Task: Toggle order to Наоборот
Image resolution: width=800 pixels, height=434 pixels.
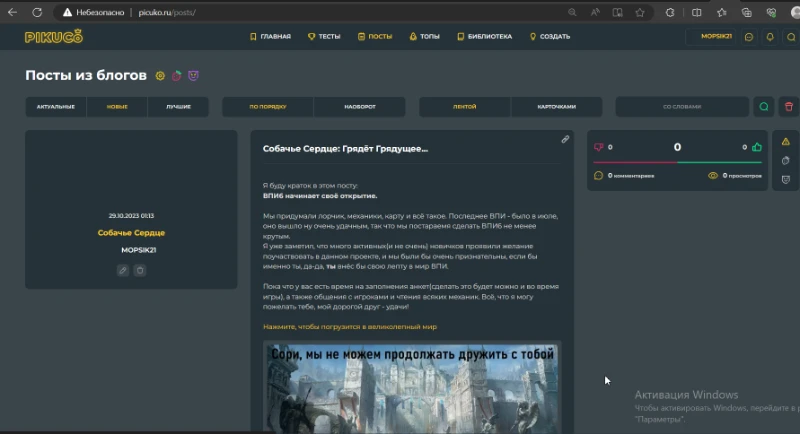Action: pos(360,107)
